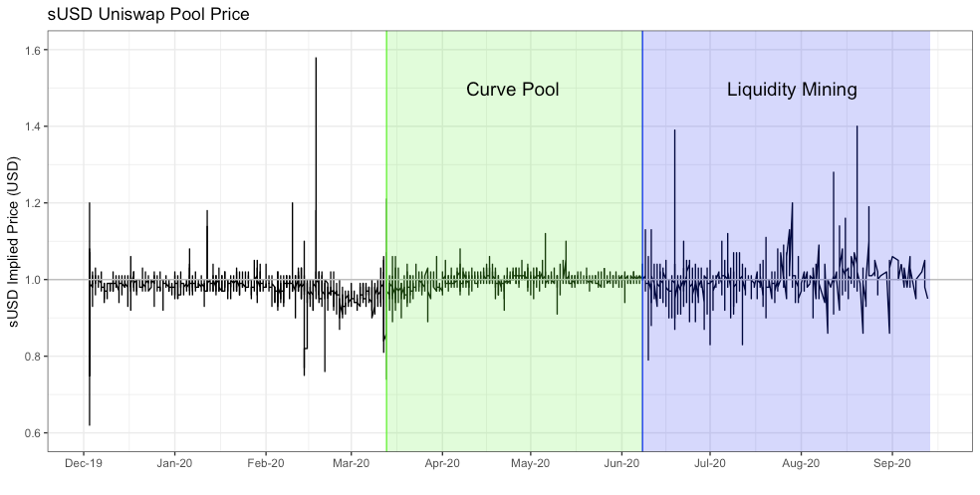980x495 pixels.
Task: Select the May-20 x-axis tick label
Action: [531, 464]
